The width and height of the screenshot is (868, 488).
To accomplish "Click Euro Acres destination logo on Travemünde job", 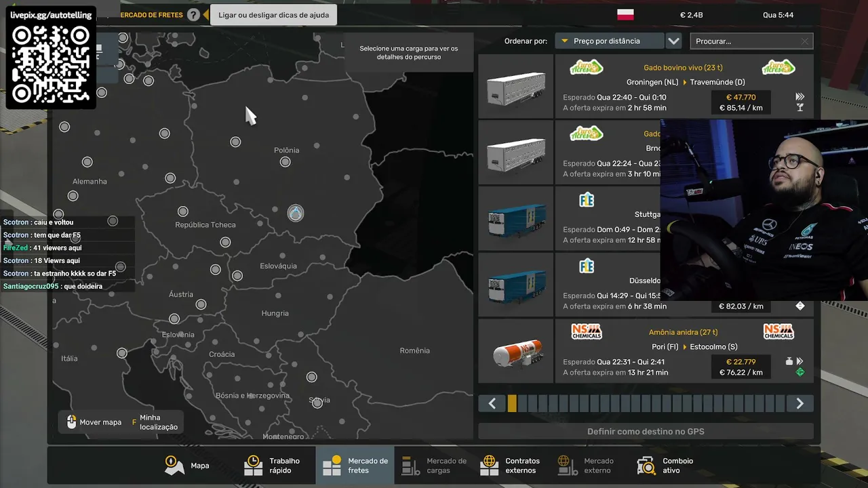I will 778,67.
